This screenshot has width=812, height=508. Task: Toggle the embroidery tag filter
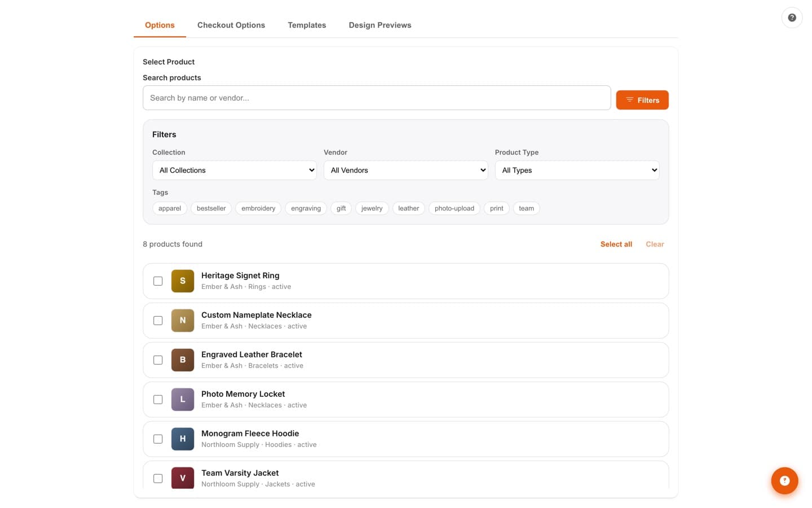point(258,208)
